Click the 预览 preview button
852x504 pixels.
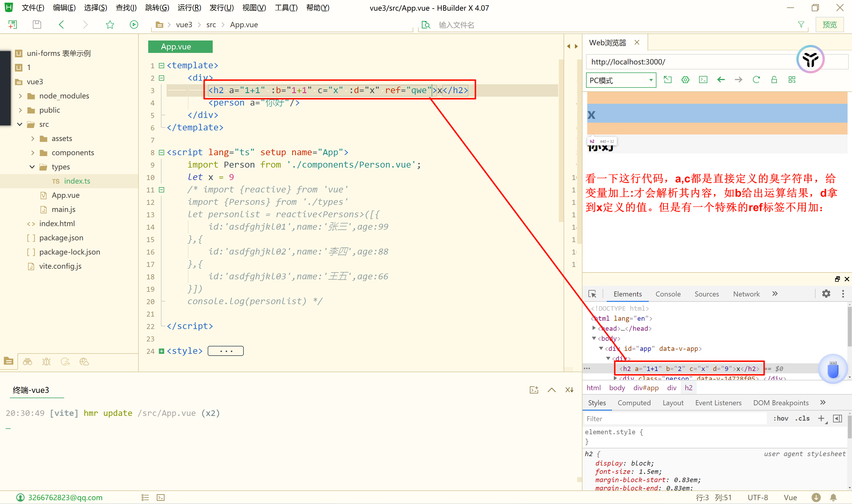pyautogui.click(x=830, y=25)
